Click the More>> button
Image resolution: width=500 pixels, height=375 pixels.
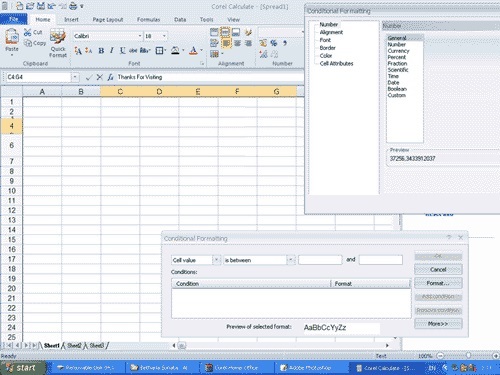coord(438,324)
